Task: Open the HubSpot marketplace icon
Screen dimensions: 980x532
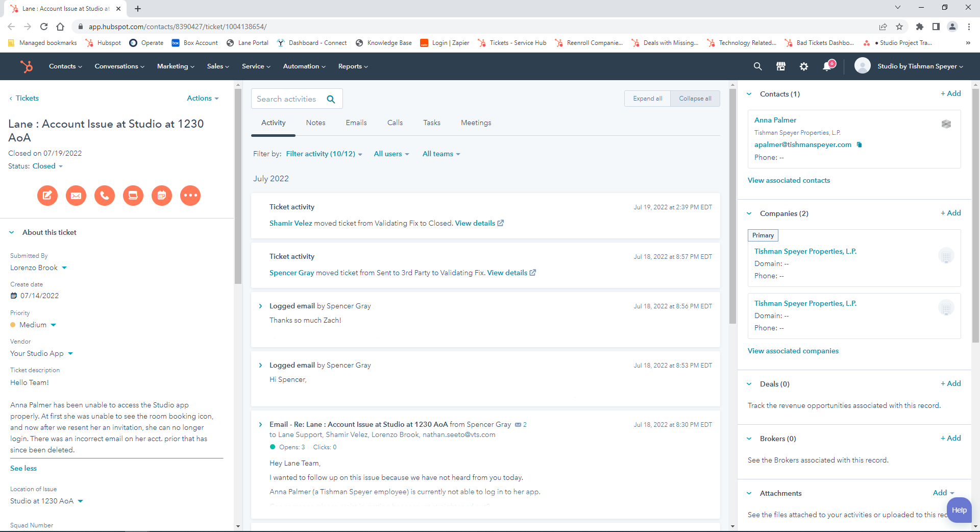Action: point(781,66)
